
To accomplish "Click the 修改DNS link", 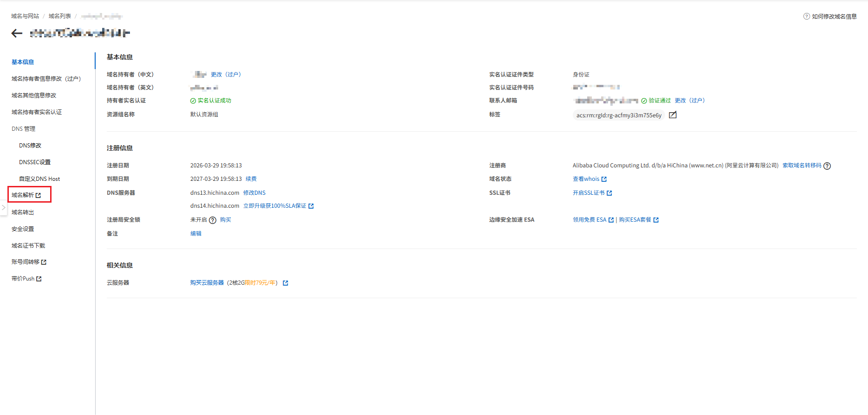I will click(254, 193).
